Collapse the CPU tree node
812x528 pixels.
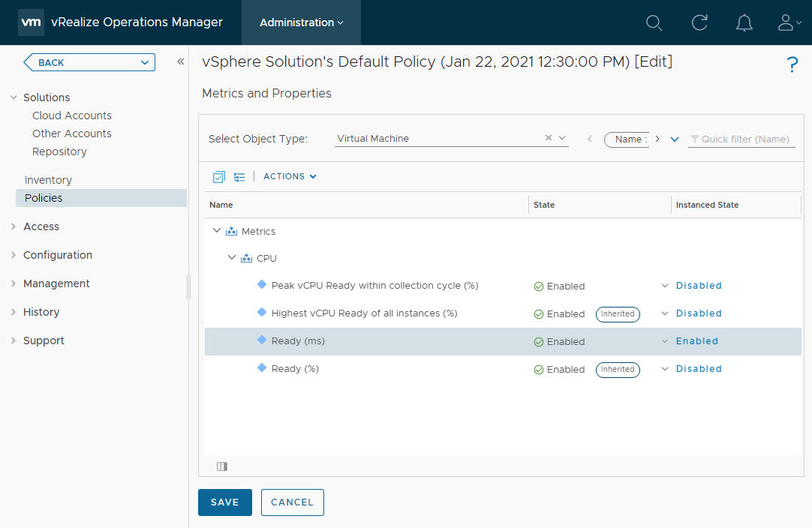click(232, 258)
